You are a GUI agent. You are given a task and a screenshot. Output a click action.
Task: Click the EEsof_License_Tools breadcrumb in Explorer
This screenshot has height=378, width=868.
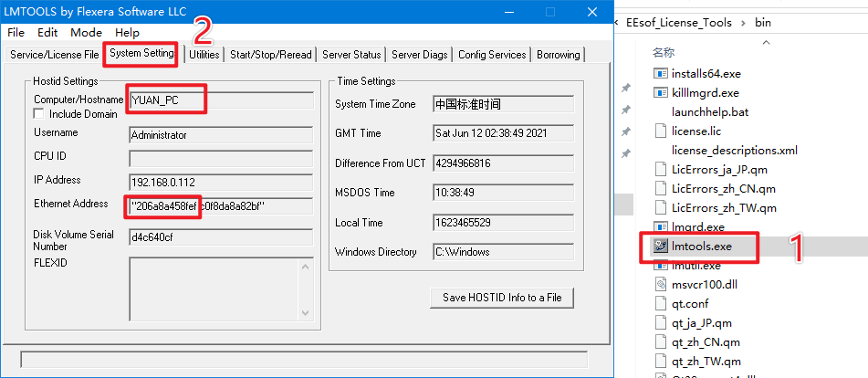point(679,23)
